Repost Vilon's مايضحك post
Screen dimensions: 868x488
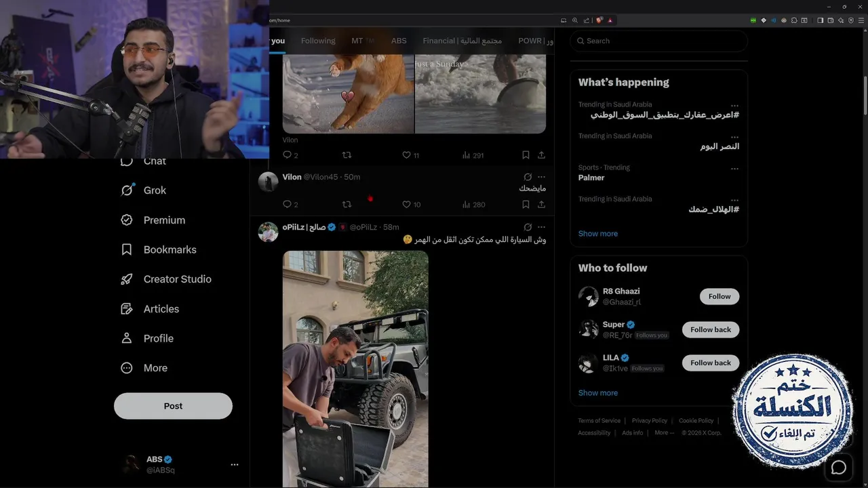click(x=347, y=204)
